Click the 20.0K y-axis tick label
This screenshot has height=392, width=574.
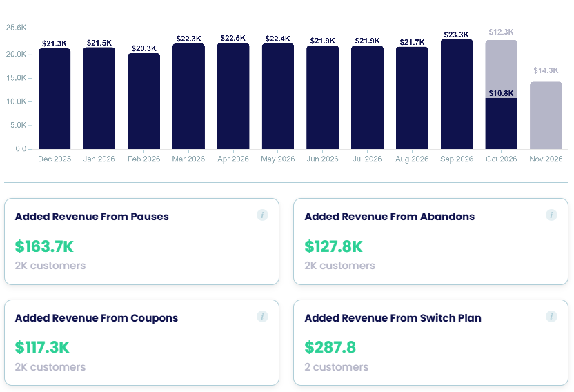tap(16, 55)
